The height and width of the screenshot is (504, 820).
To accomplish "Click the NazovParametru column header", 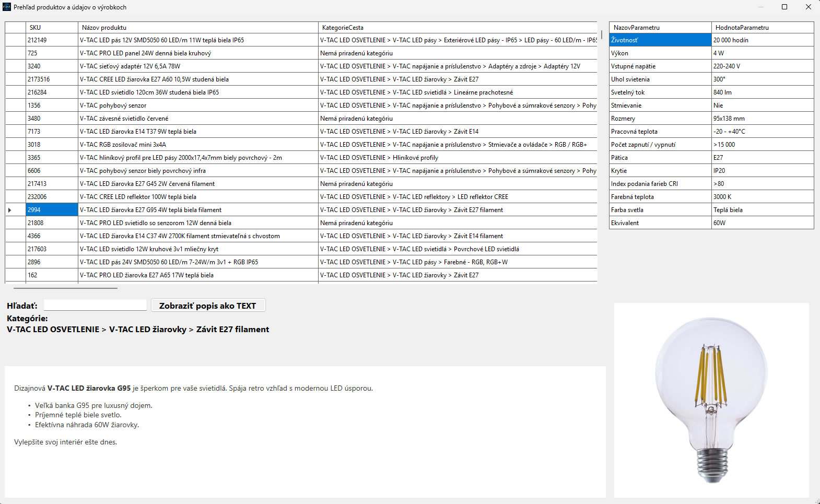I will coord(660,28).
